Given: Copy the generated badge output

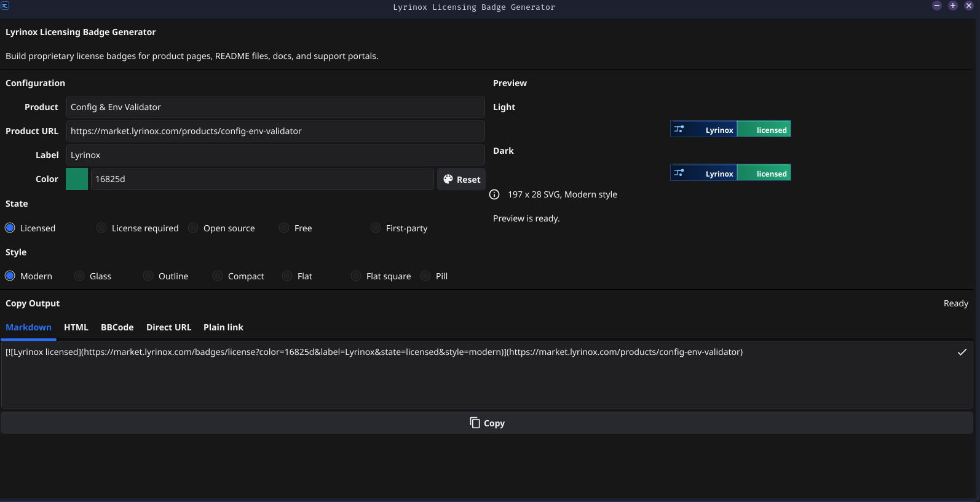Looking at the screenshot, I should [x=487, y=423].
